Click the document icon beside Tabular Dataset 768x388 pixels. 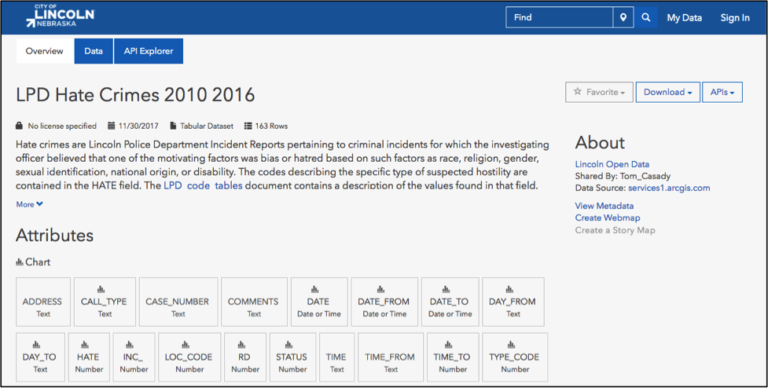173,126
